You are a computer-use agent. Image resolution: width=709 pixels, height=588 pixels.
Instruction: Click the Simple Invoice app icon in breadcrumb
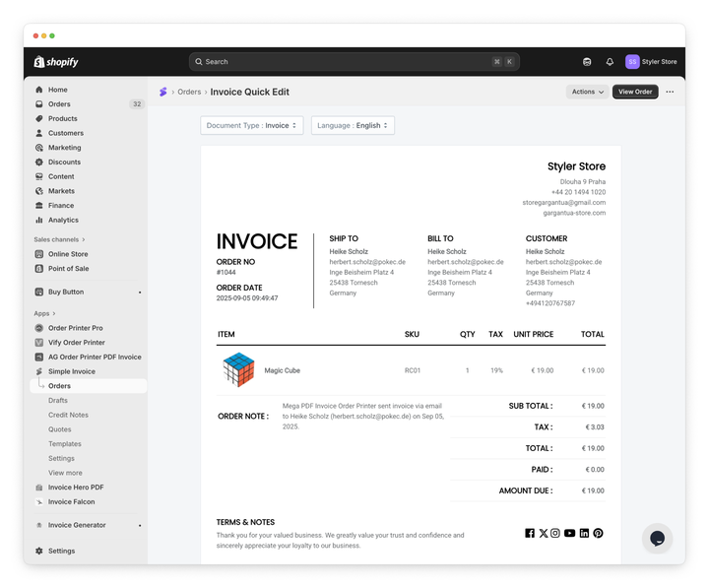point(163,92)
